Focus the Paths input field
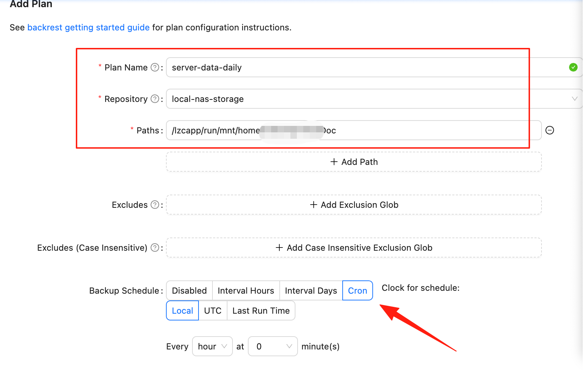The image size is (583, 392). 354,130
